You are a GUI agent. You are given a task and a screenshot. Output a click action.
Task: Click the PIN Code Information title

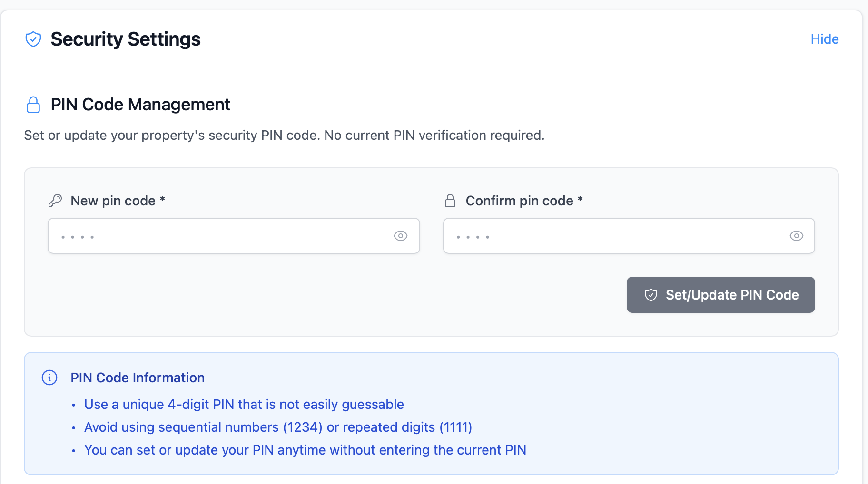click(x=138, y=378)
